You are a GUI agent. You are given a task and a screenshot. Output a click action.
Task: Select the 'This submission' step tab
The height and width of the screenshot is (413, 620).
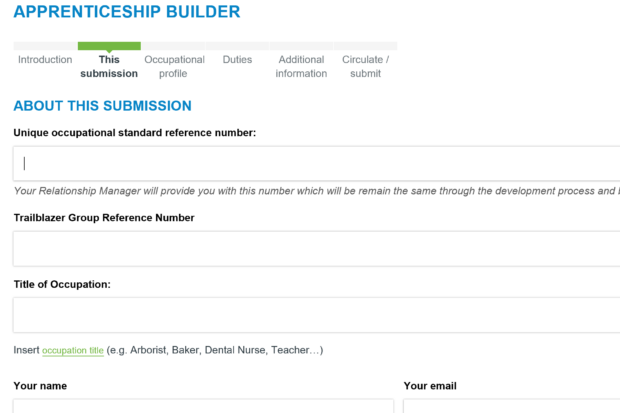109,66
